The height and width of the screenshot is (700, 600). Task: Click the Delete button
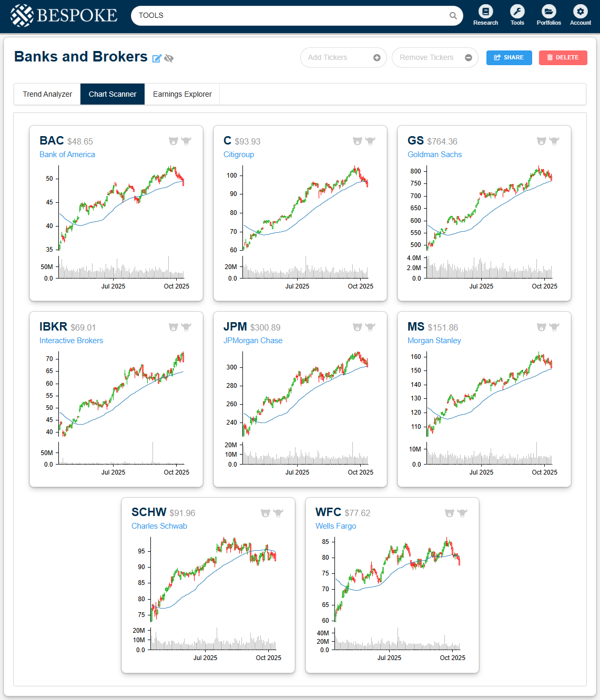click(563, 58)
